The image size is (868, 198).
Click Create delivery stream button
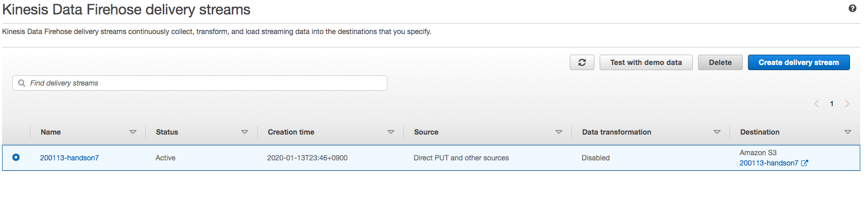799,62
